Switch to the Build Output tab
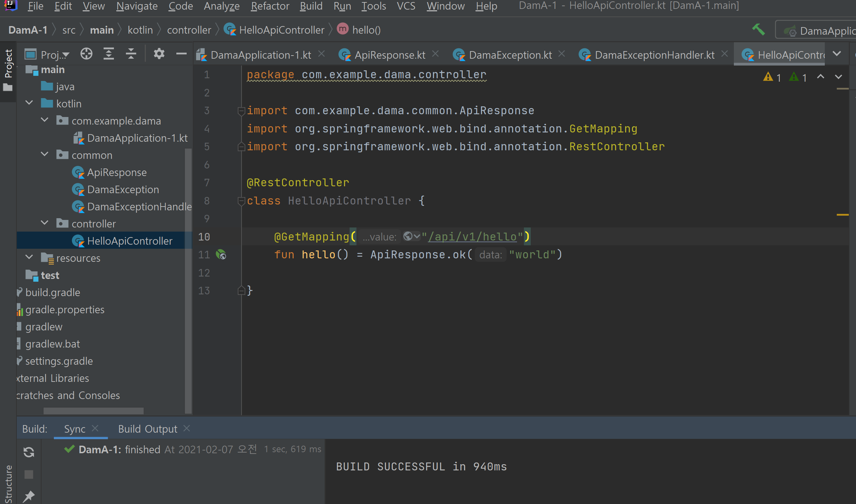 (148, 429)
